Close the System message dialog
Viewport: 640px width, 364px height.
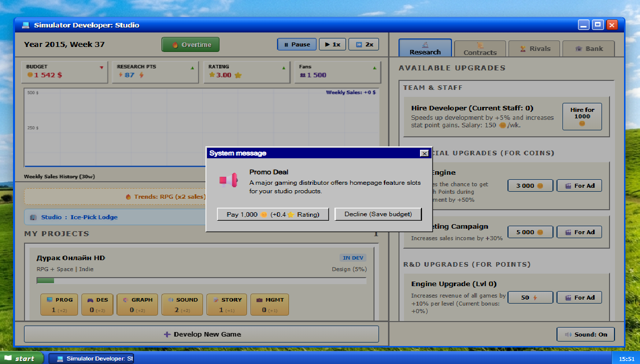pyautogui.click(x=424, y=153)
